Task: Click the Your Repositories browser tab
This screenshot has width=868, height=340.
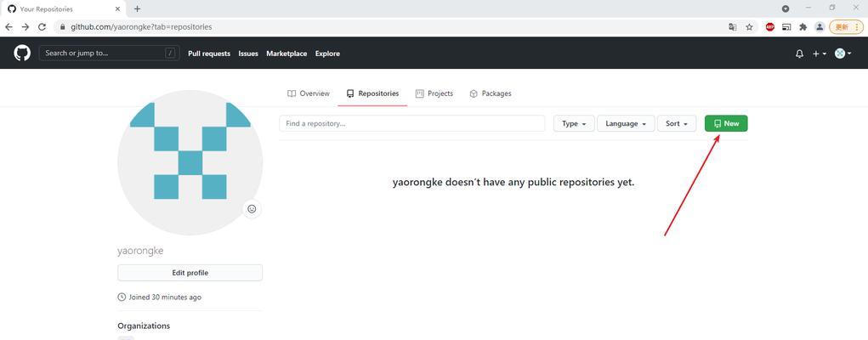Action: tap(64, 8)
